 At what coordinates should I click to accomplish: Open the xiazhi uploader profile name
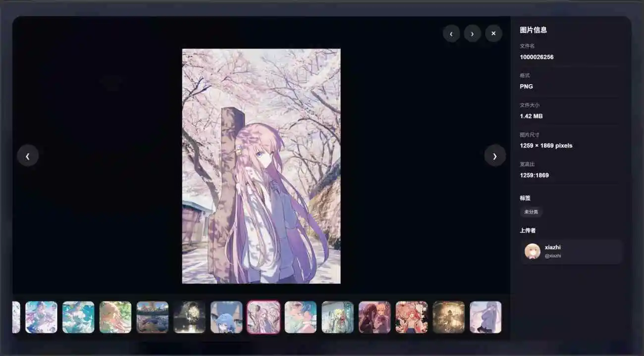point(552,247)
